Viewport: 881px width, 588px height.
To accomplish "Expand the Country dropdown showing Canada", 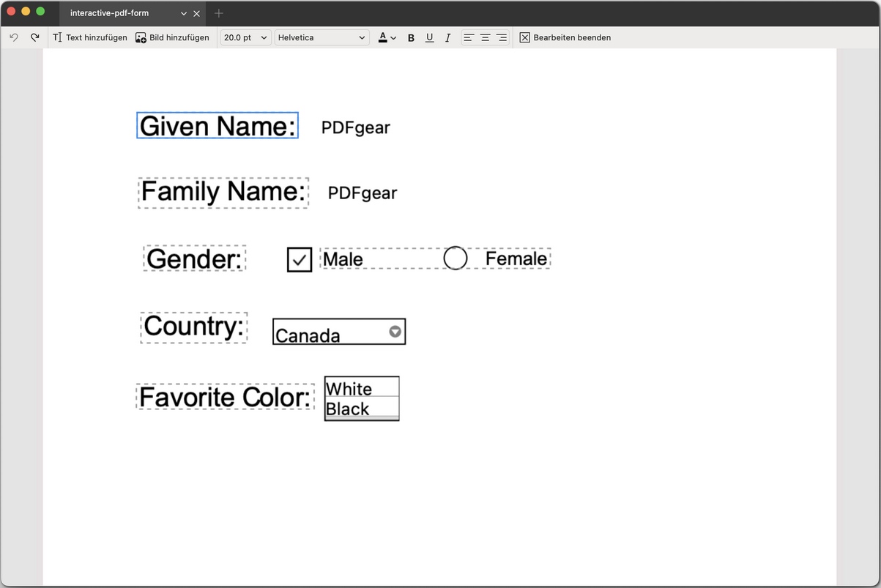I will point(395,332).
